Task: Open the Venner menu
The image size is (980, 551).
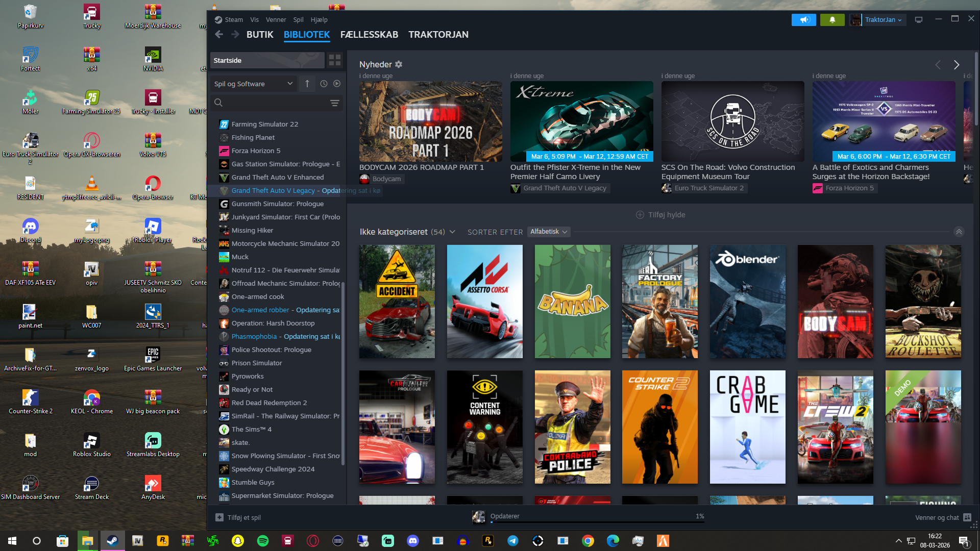Action: click(x=276, y=20)
